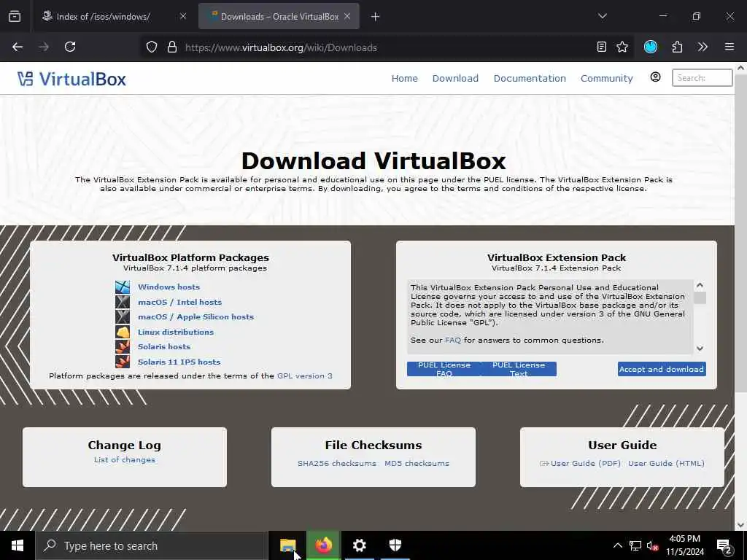The image size is (747, 560).
Task: Open Solaris hosts link
Action: coord(164,346)
